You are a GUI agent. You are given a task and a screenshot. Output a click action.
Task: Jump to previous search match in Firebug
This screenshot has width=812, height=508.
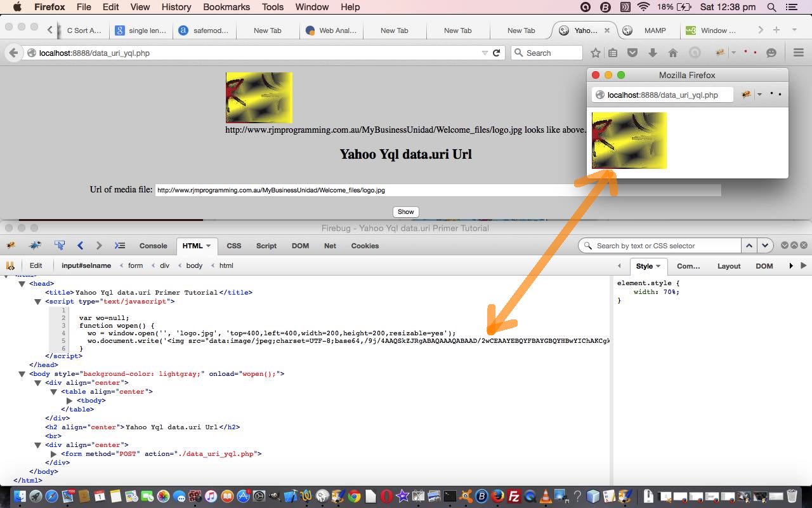click(x=749, y=246)
